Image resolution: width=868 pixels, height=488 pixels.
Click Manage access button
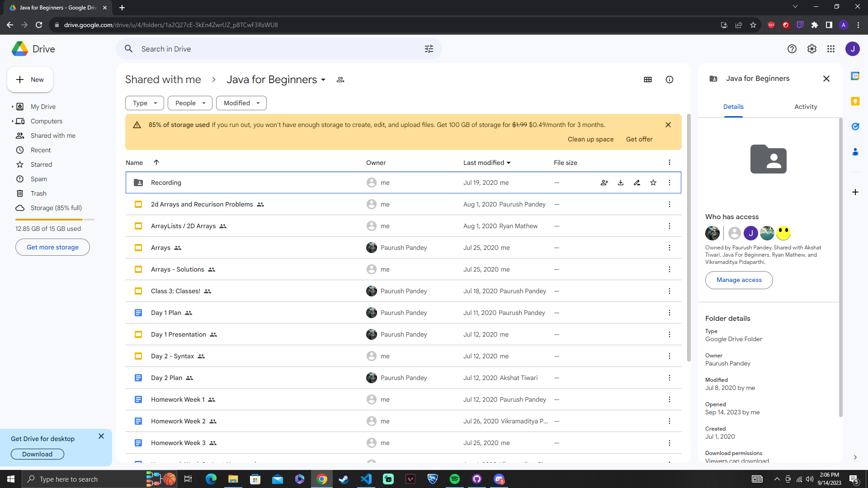739,280
